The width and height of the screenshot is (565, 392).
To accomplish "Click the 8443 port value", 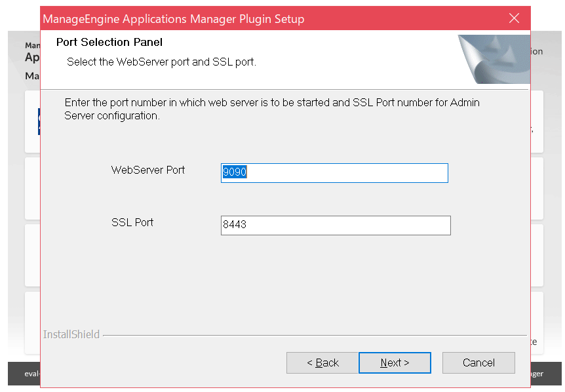I will 234,225.
